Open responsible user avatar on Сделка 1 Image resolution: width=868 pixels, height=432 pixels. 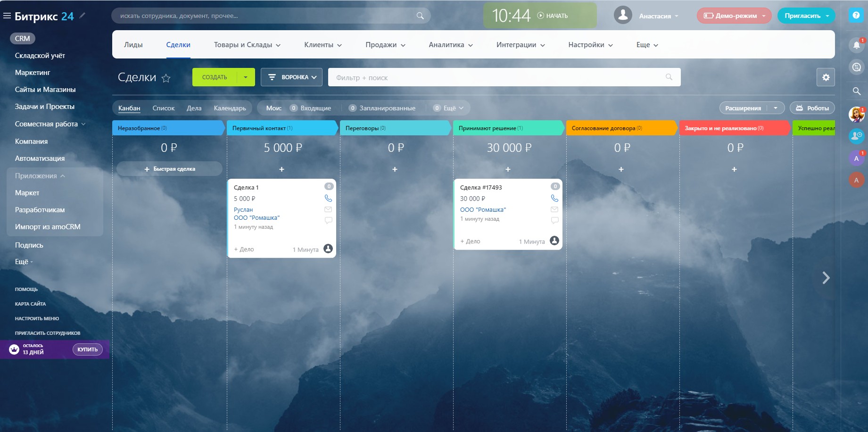[328, 249]
